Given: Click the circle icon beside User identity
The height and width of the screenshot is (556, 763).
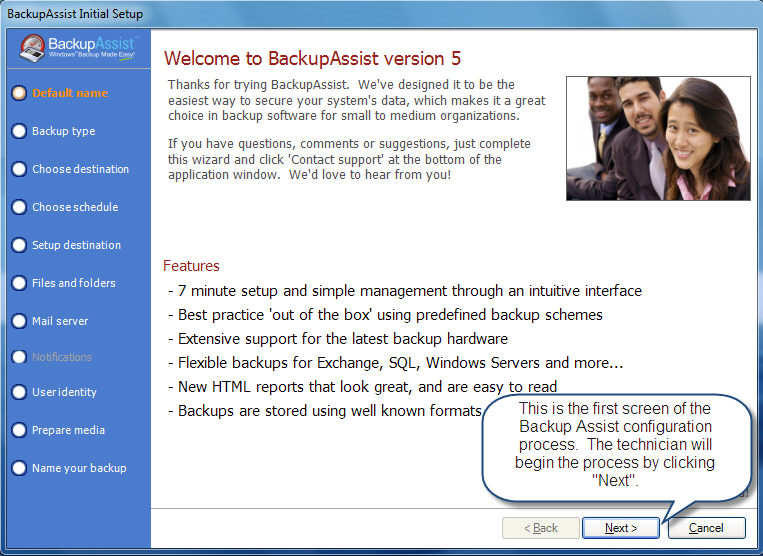Looking at the screenshot, I should click(x=18, y=392).
